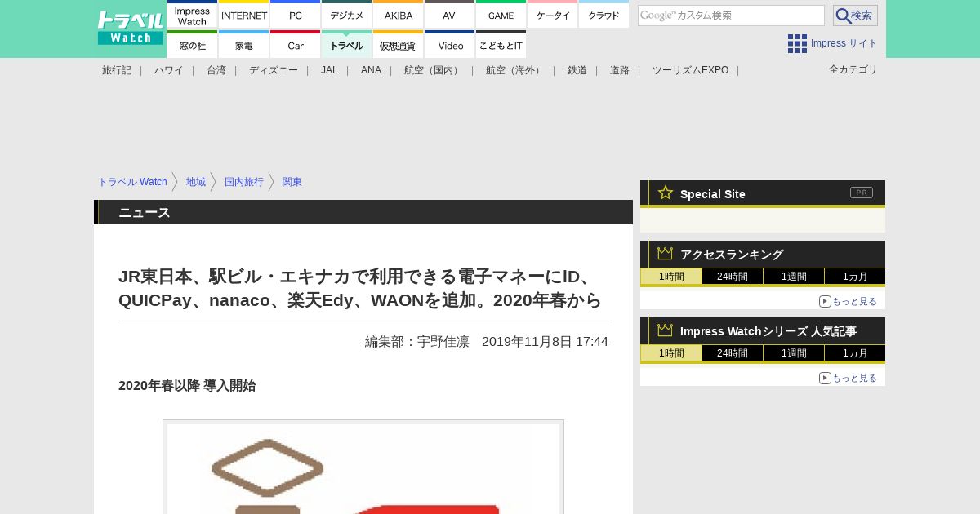Open the こどもとIT tile

[501, 44]
